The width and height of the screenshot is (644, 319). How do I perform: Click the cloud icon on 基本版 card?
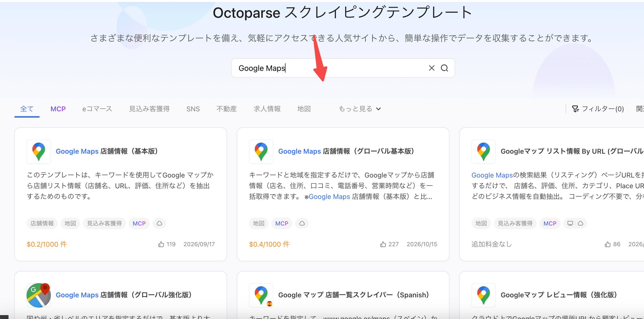[159, 223]
